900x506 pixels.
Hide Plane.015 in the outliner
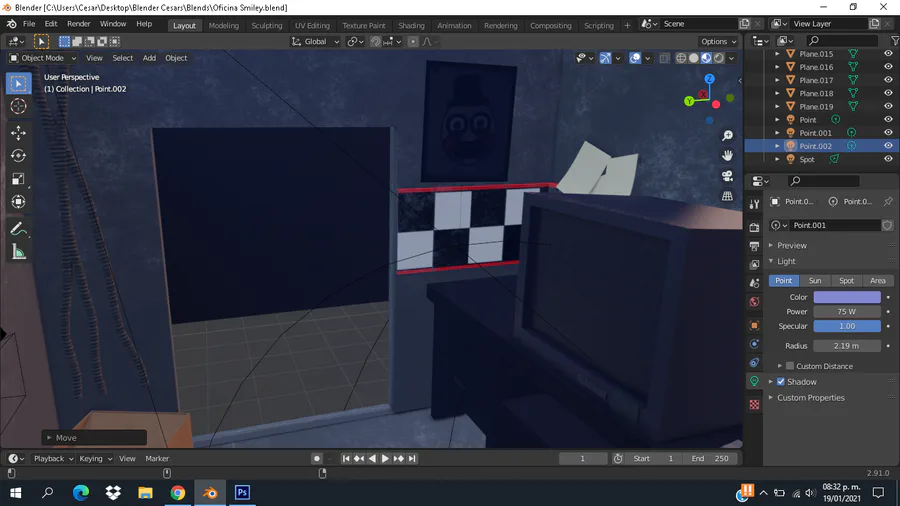tap(888, 53)
